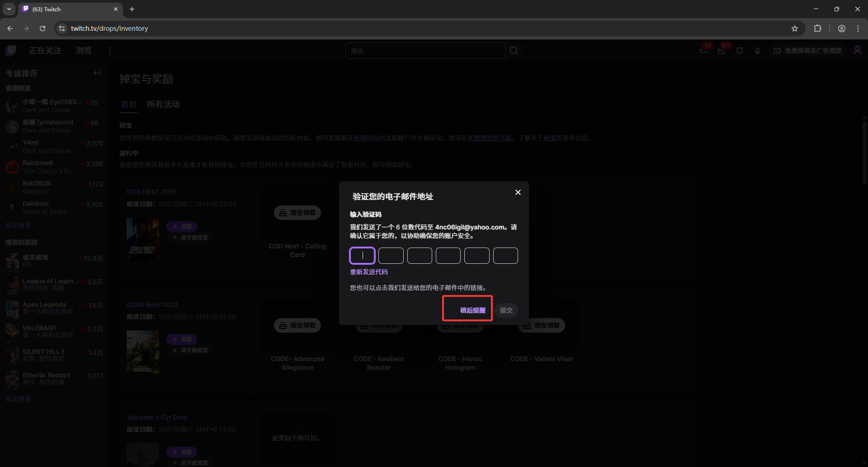Switch to the 所有活动 tab

coord(163,105)
